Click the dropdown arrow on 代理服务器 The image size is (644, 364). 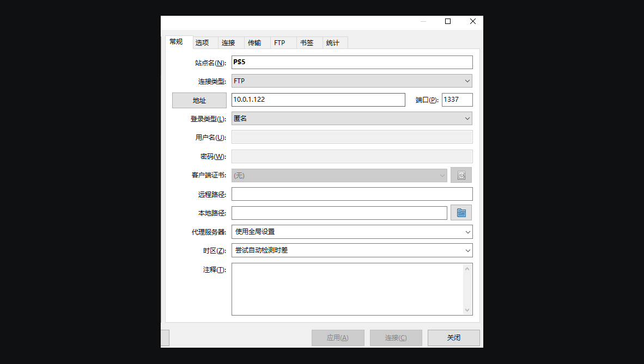coord(467,231)
